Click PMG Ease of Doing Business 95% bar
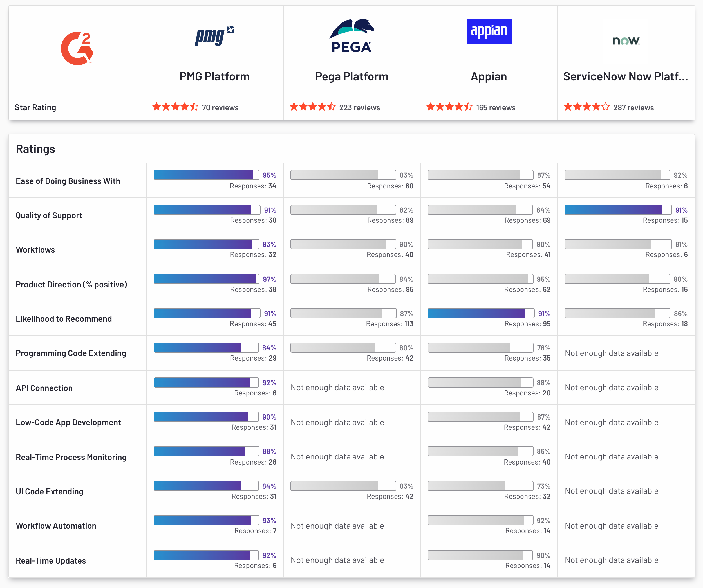Screen dimensions: 703x588 click(206, 175)
